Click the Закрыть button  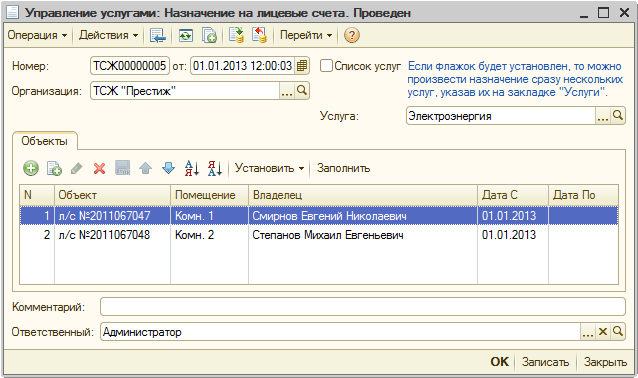point(605,362)
